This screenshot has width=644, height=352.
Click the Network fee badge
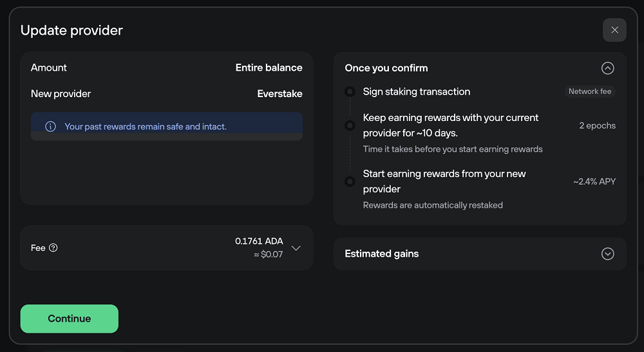[x=590, y=91]
